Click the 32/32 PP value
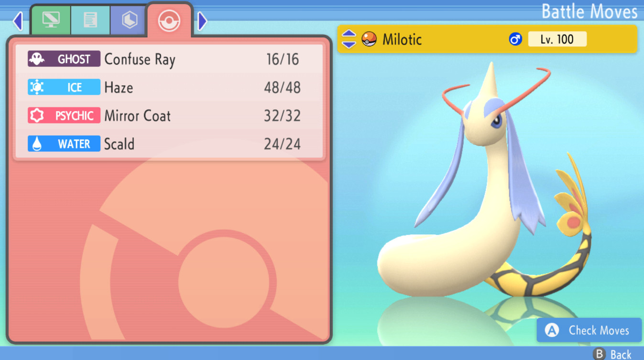The height and width of the screenshot is (360, 644). (283, 116)
